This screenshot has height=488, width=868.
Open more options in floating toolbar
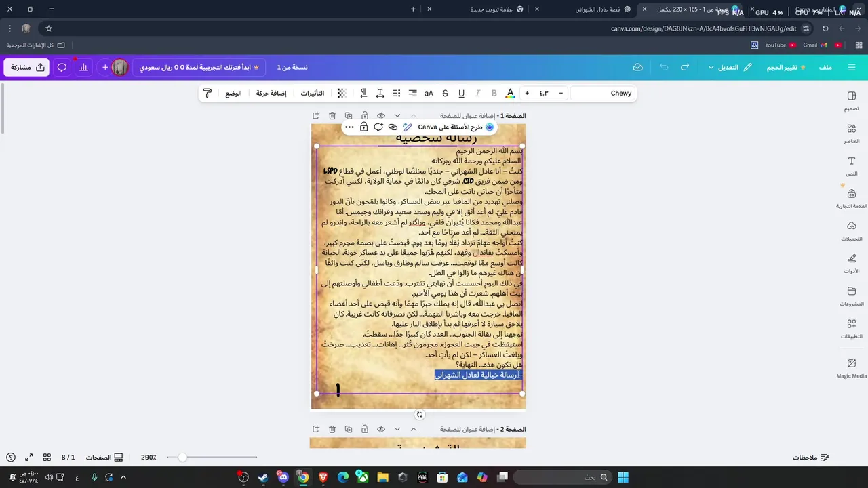pyautogui.click(x=349, y=127)
